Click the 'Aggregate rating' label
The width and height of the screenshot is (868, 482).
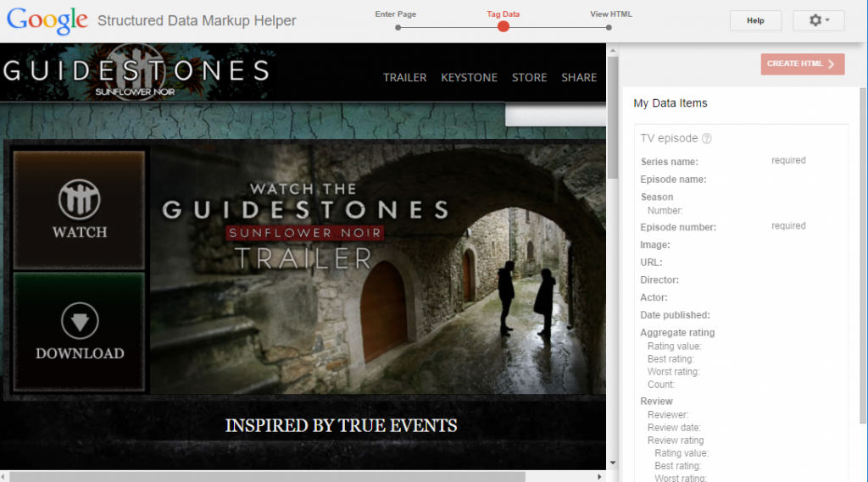[677, 333]
